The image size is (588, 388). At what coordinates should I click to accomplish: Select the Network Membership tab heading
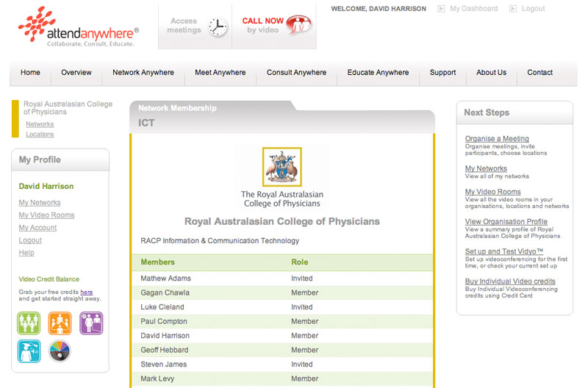(x=177, y=108)
